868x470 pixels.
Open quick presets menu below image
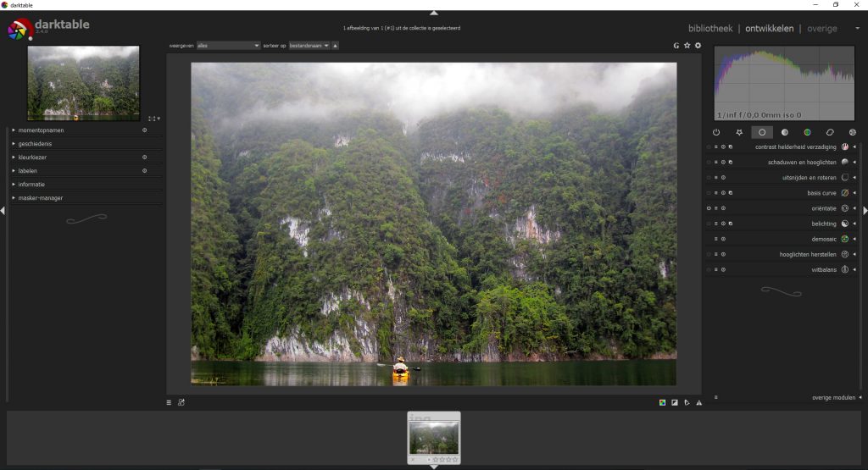tap(169, 402)
